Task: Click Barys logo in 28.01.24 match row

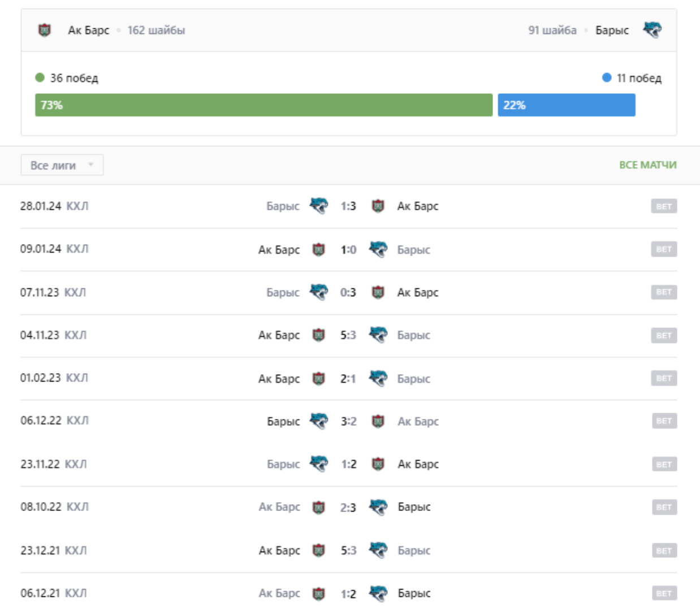Action: tap(318, 206)
